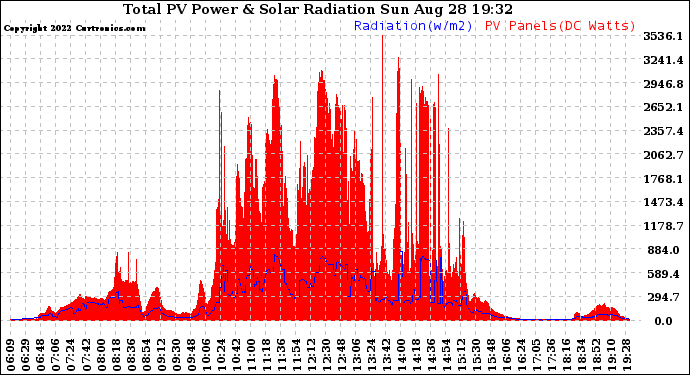Select the 19:28 time label

tap(627, 355)
